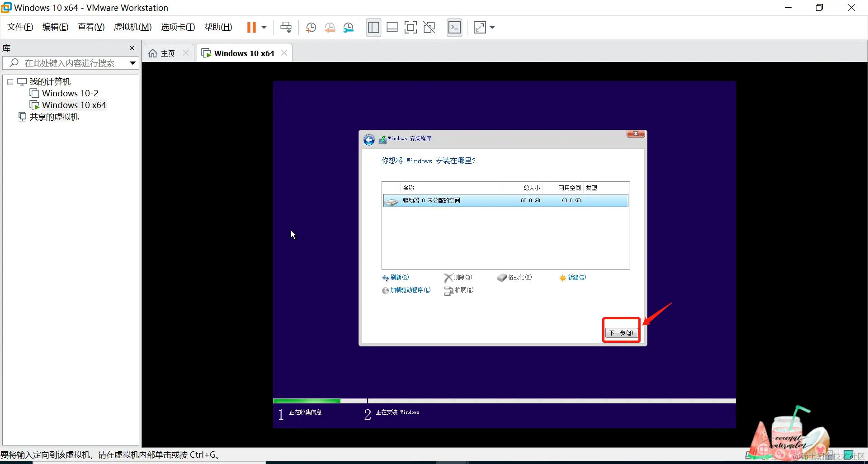The width and height of the screenshot is (868, 464).
Task: Click the 类型 column header
Action: click(591, 188)
